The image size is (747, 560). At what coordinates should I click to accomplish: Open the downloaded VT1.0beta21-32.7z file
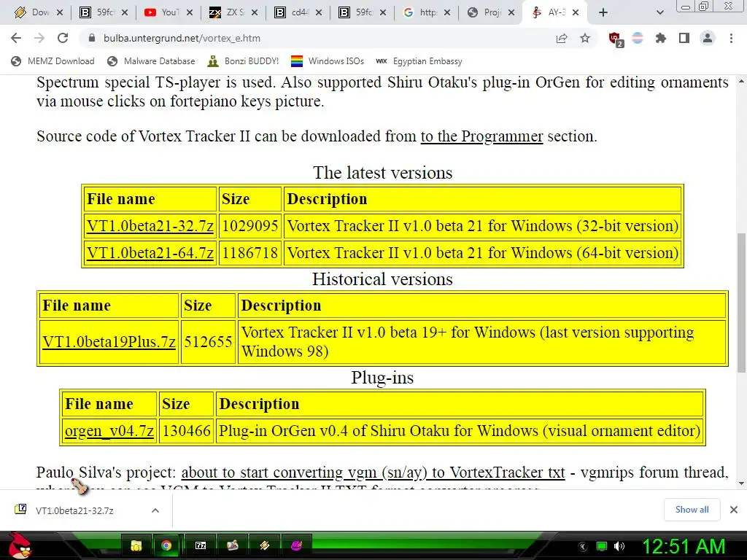(x=74, y=510)
